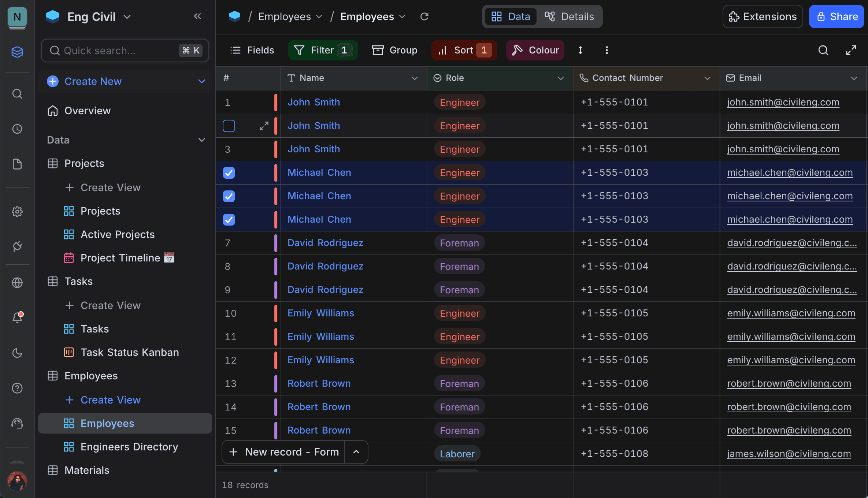Check the checkbox on row 2

pyautogui.click(x=229, y=126)
